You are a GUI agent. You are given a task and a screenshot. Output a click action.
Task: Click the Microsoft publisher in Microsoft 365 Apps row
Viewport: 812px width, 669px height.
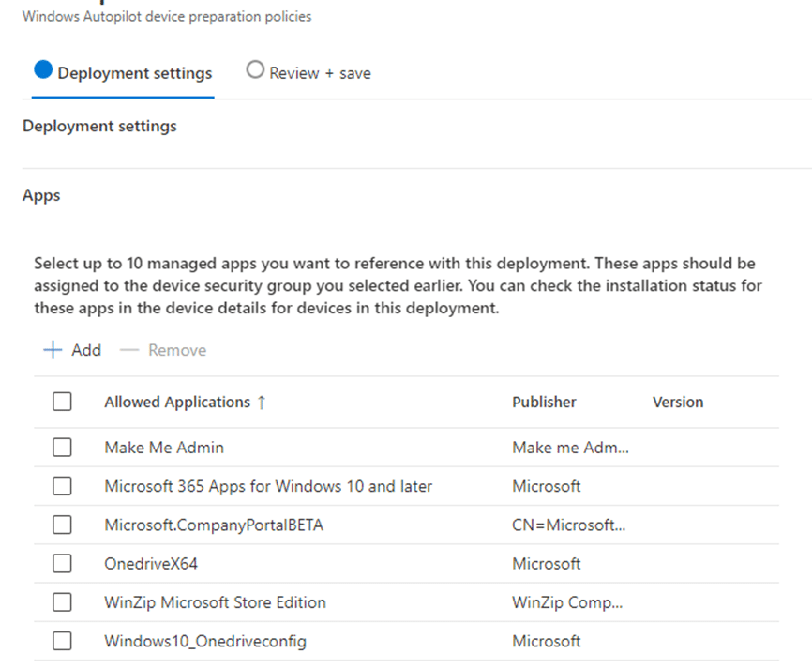coord(547,486)
